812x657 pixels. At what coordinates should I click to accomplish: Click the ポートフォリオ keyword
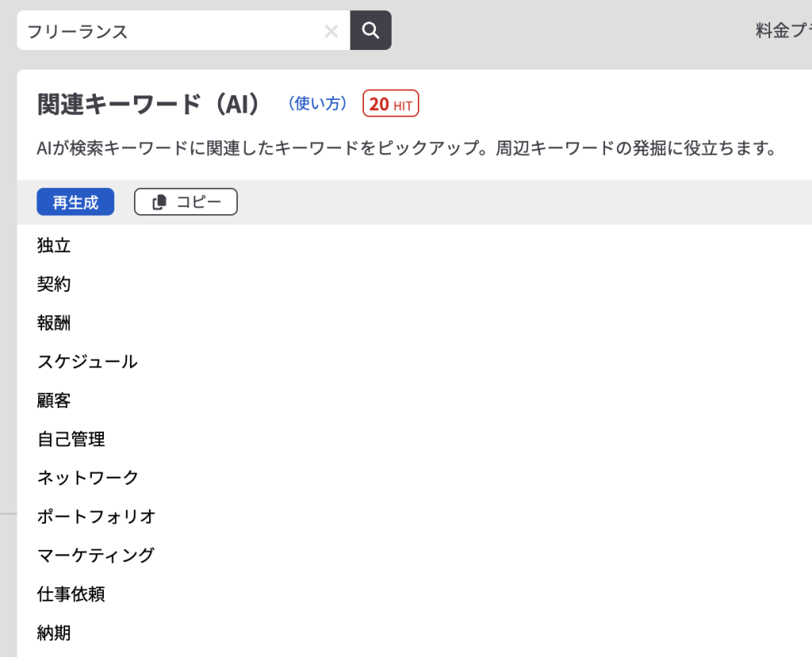[x=97, y=517]
